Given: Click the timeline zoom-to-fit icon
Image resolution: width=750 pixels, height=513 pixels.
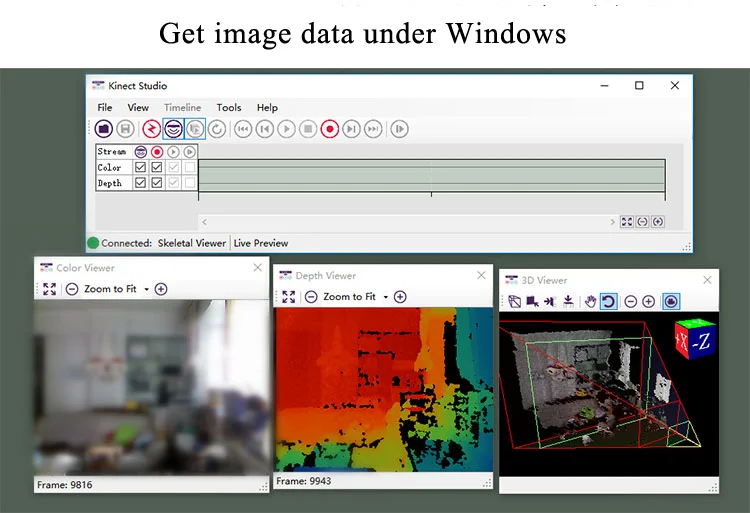Looking at the screenshot, I should (x=627, y=222).
